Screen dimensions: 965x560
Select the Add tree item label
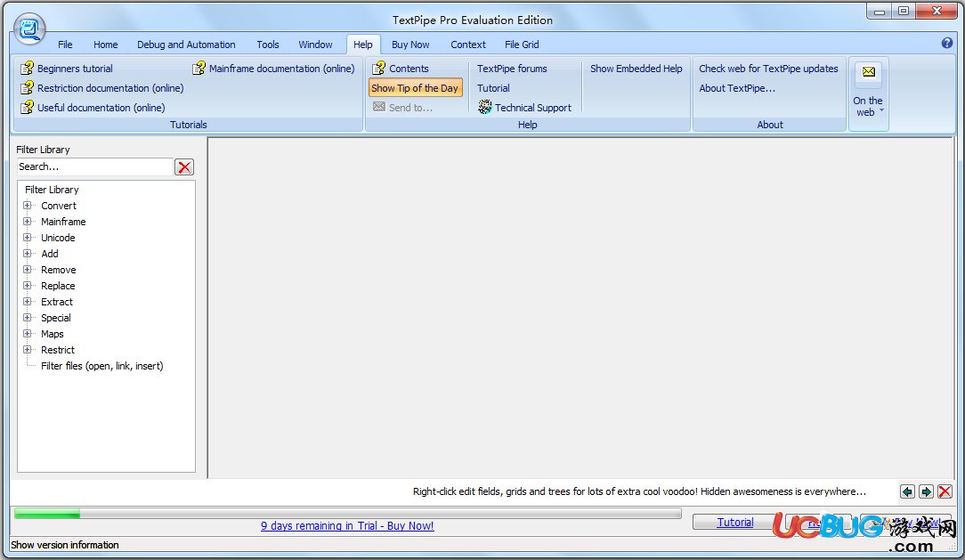click(x=50, y=254)
